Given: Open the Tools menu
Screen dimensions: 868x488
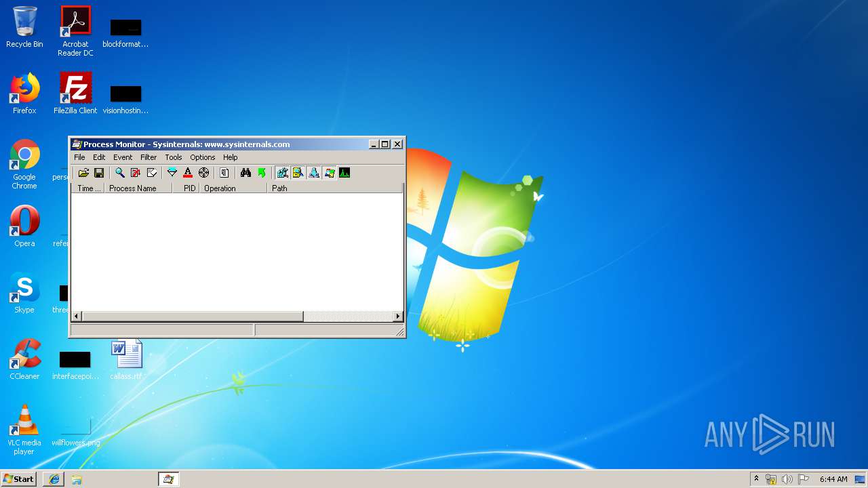Looking at the screenshot, I should point(174,157).
